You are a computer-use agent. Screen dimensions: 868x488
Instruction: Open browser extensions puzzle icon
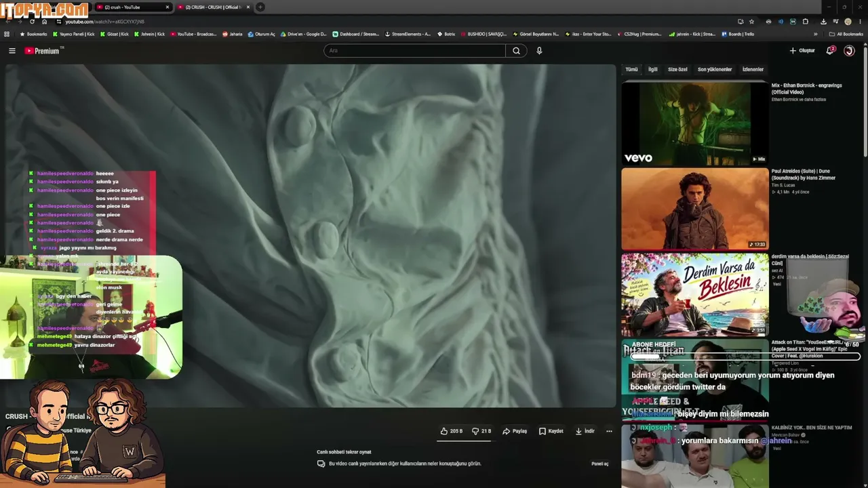805,22
